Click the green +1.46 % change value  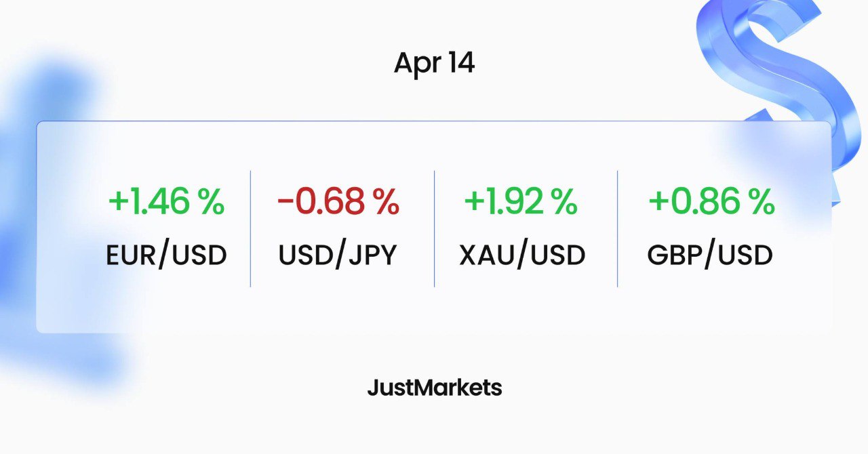(x=165, y=202)
